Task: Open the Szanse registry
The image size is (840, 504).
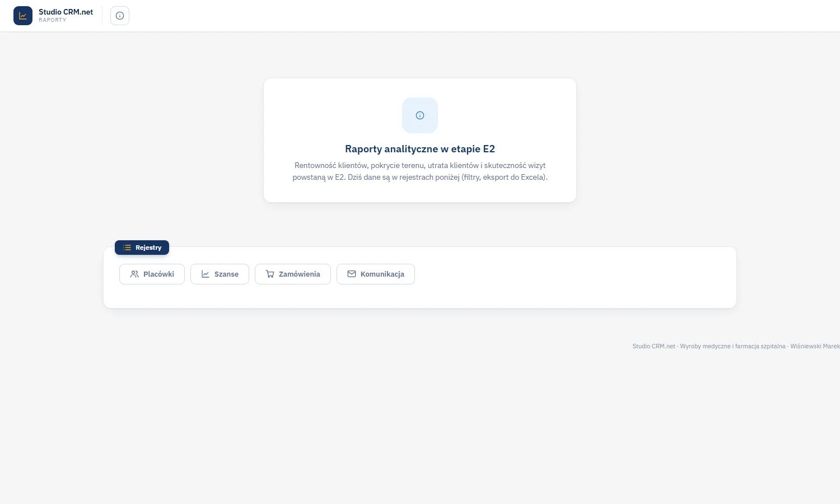Action: pyautogui.click(x=220, y=274)
